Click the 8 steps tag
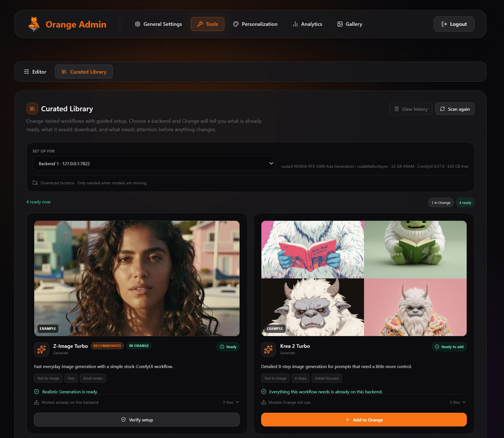Image resolution: width=504 pixels, height=438 pixels. [300, 378]
